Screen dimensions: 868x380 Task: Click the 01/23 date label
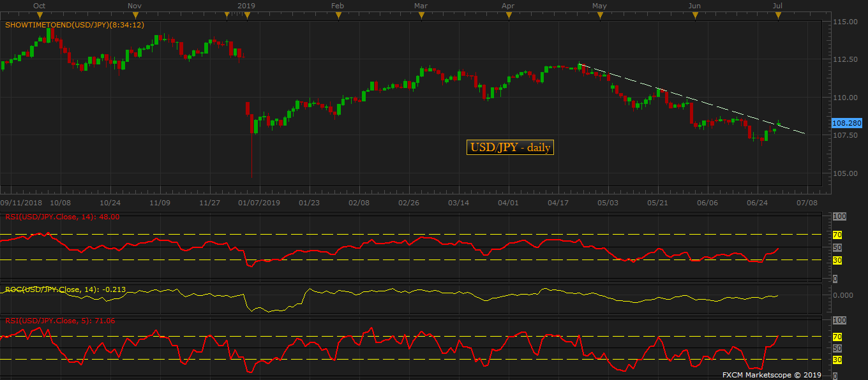point(309,203)
